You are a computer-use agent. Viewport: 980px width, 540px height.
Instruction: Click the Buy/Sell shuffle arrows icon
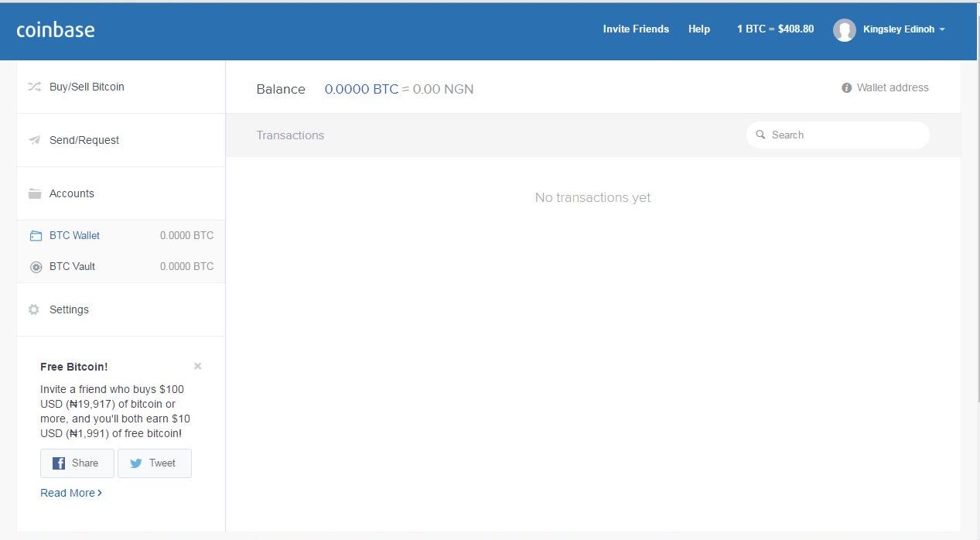(x=34, y=87)
